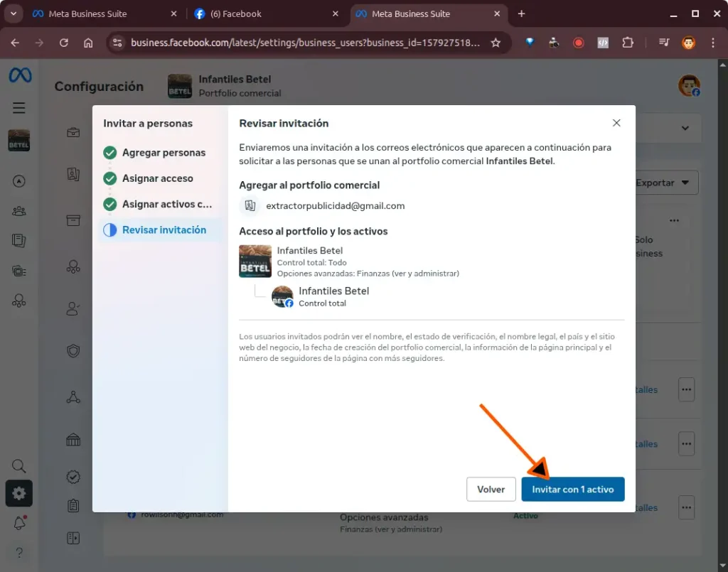Open the notifications bell icon
The height and width of the screenshot is (572, 728).
(x=19, y=523)
